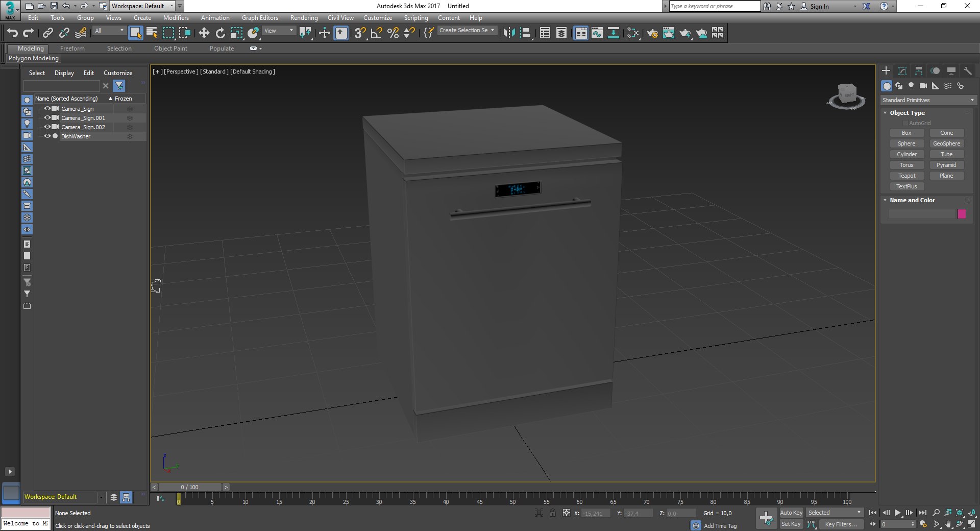The image size is (980, 531).
Task: Switch to the Freeform ribbon tab
Action: pos(72,49)
